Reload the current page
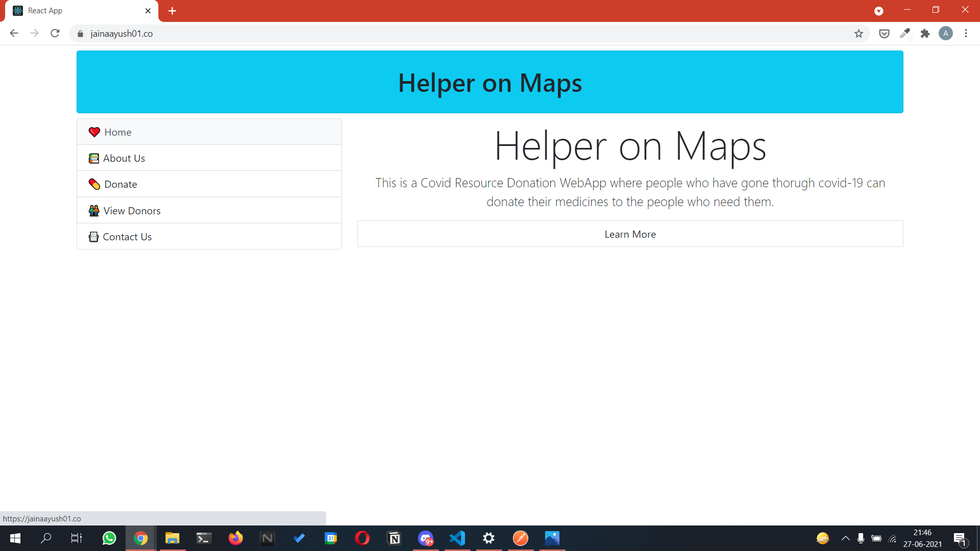 point(55,34)
